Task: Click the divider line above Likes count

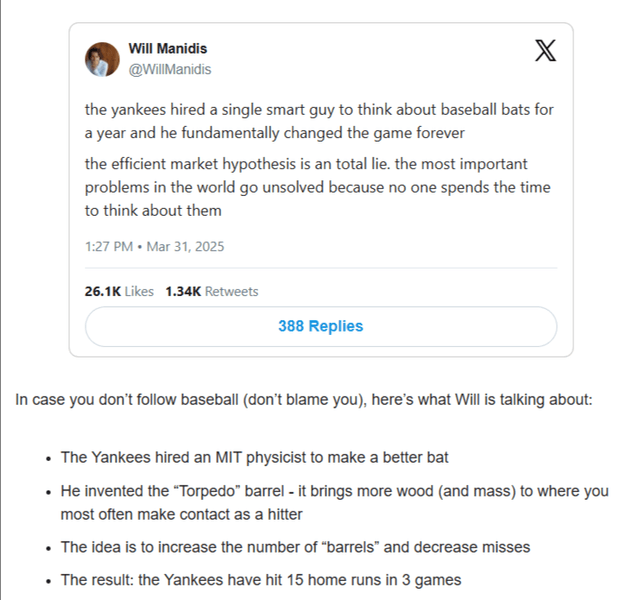Action: (321, 268)
